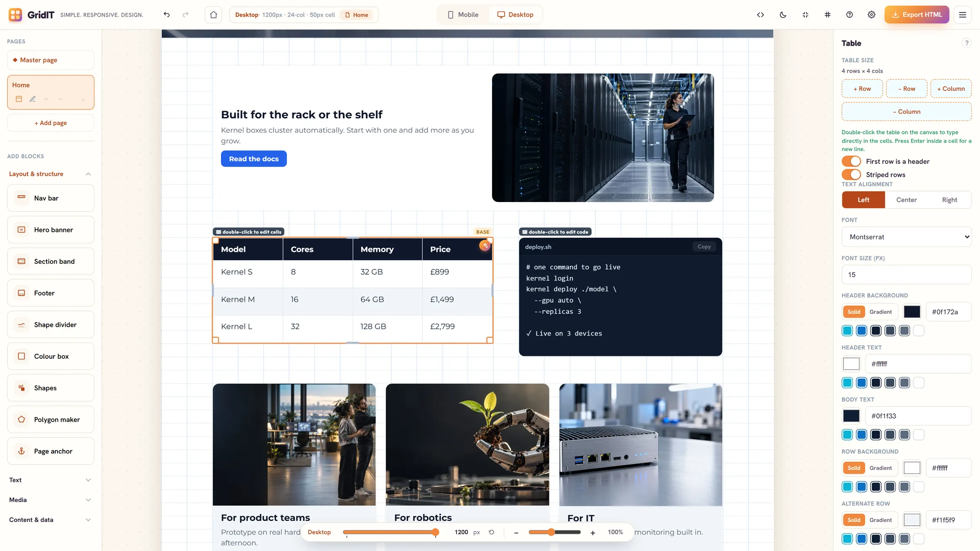Image resolution: width=980 pixels, height=551 pixels.
Task: Zoom out with the minus icon
Action: pyautogui.click(x=516, y=533)
